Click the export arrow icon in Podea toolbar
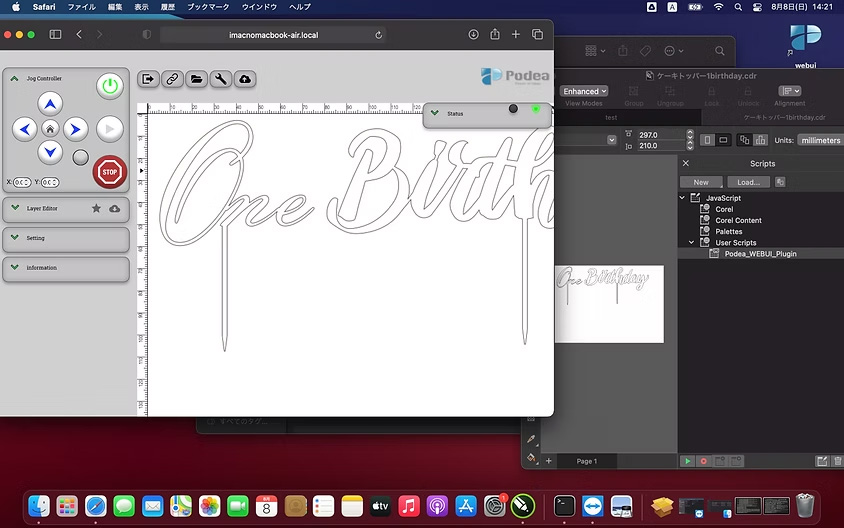The height and width of the screenshot is (528, 844). 148,79
